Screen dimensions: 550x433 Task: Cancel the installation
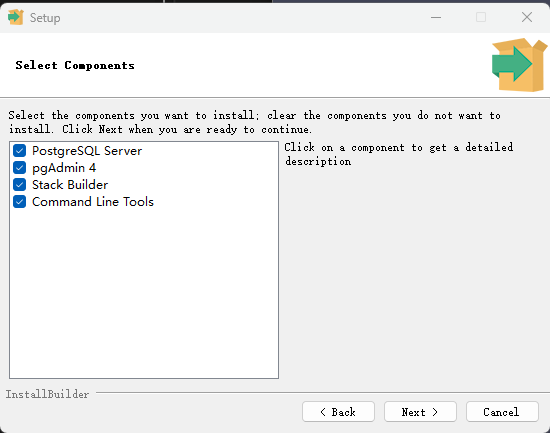[x=502, y=412]
